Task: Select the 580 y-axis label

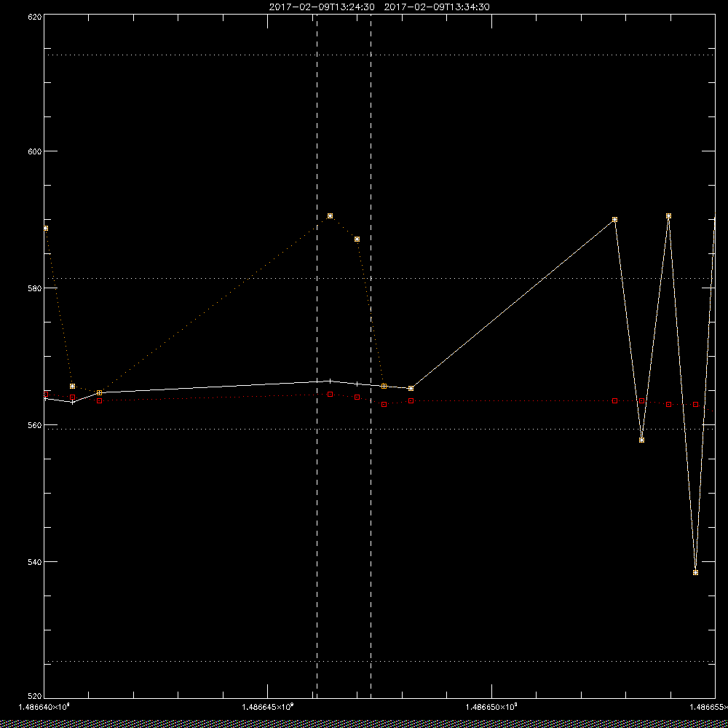Action: point(35,288)
